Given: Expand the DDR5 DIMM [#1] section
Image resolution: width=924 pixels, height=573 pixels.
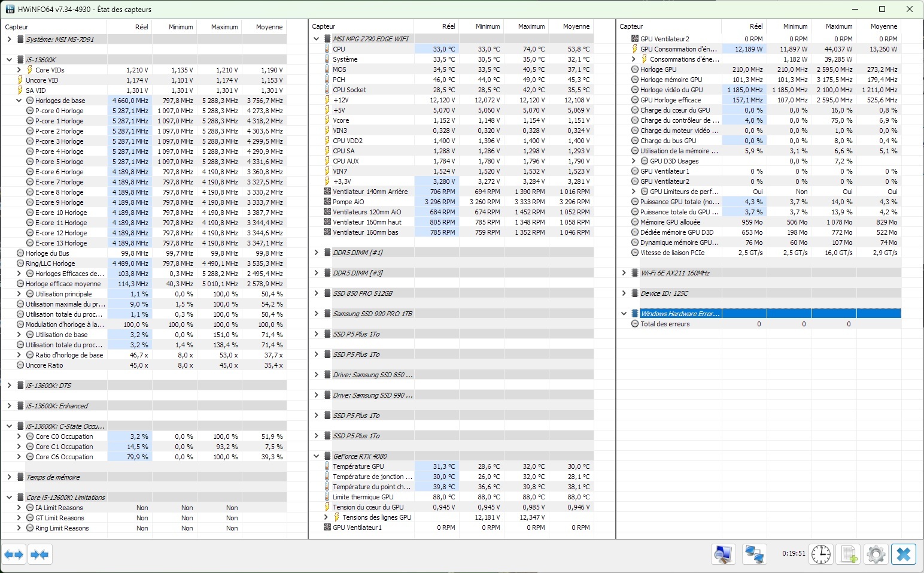Looking at the screenshot, I should (x=317, y=253).
